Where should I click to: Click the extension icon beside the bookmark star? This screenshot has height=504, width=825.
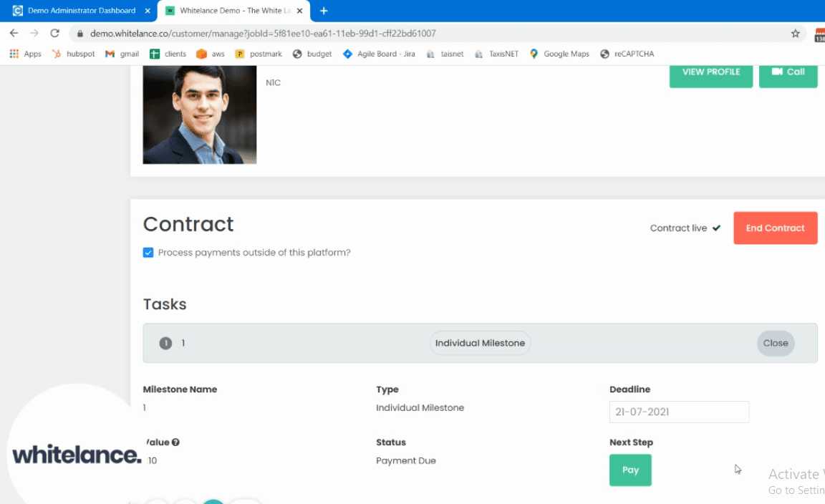(x=819, y=35)
